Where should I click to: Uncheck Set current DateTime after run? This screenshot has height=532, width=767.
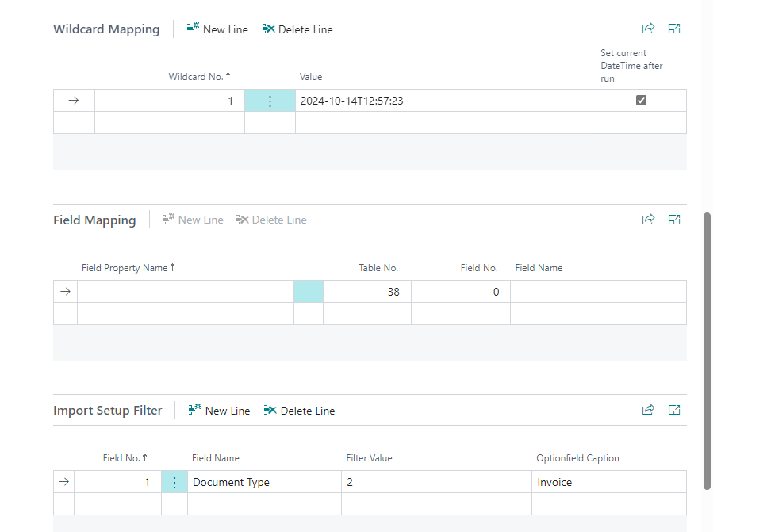642,100
